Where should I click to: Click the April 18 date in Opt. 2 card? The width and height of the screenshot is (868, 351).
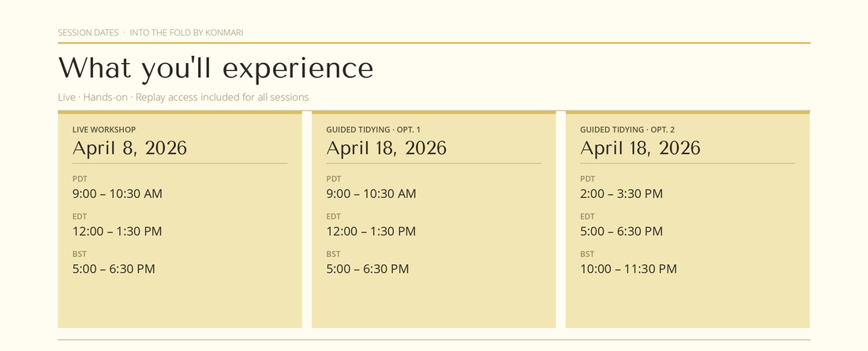pos(640,148)
